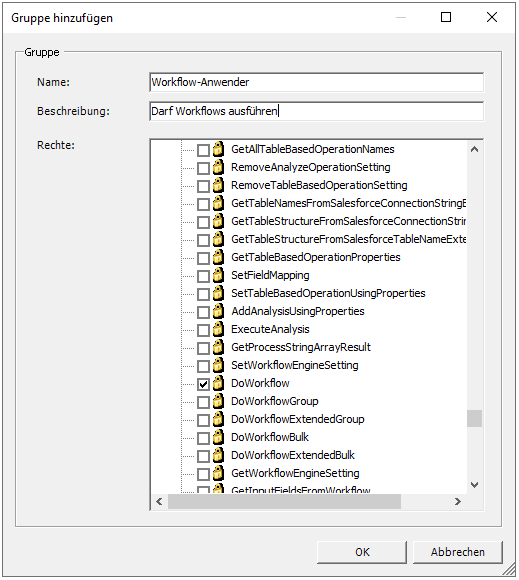Viewport: 519px width, 580px height.
Task: Uncheck the DoWorkflow checkbox
Action: (x=203, y=384)
